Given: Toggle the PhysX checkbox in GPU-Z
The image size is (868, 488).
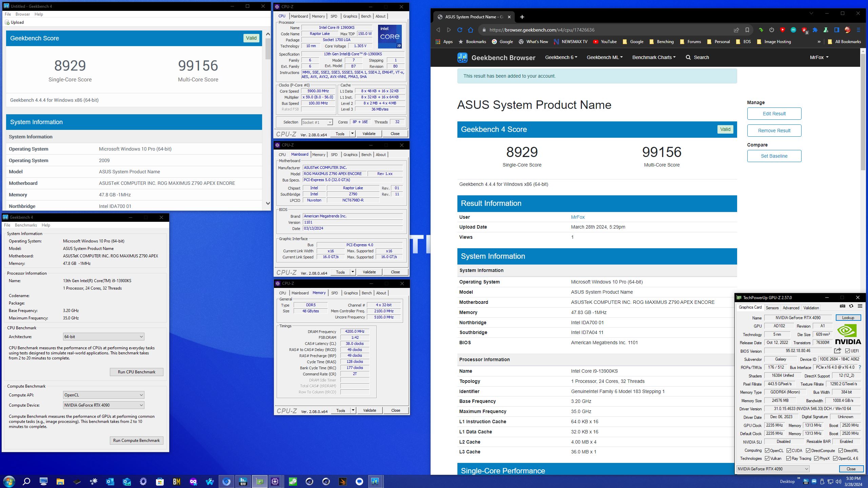Looking at the screenshot, I should click(x=816, y=458).
